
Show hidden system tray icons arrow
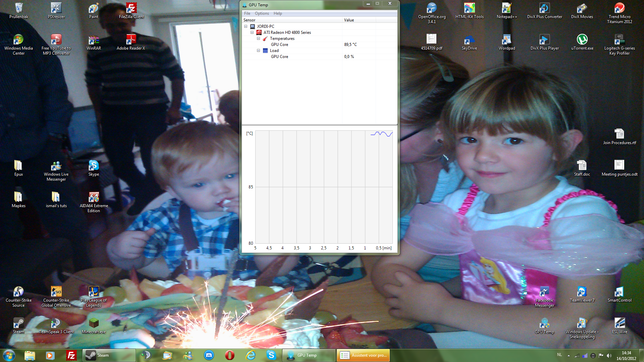(x=569, y=356)
